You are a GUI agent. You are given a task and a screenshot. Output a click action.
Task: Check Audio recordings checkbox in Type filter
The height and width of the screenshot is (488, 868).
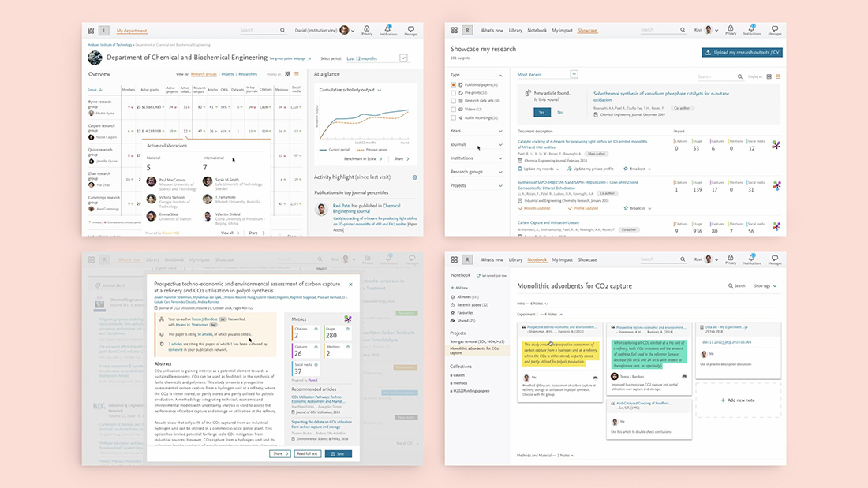454,117
